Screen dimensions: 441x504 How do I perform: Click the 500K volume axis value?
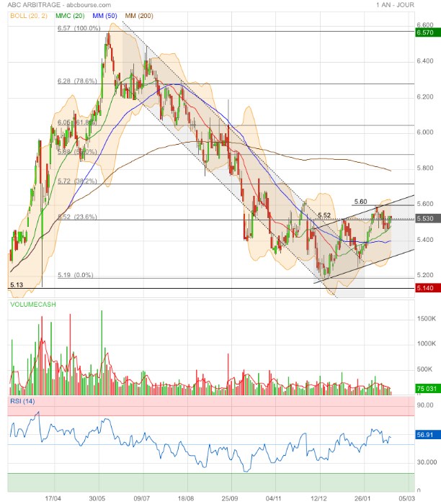pos(424,369)
